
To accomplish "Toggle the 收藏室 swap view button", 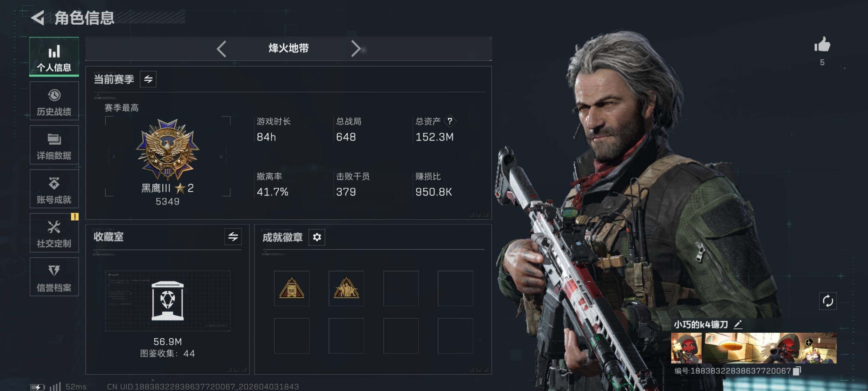I will pyautogui.click(x=233, y=237).
